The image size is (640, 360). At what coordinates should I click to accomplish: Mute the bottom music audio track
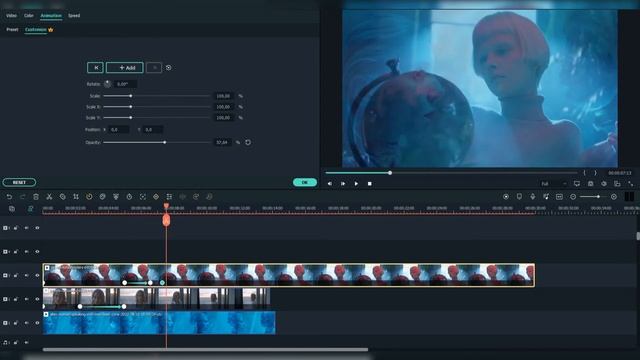(x=27, y=342)
